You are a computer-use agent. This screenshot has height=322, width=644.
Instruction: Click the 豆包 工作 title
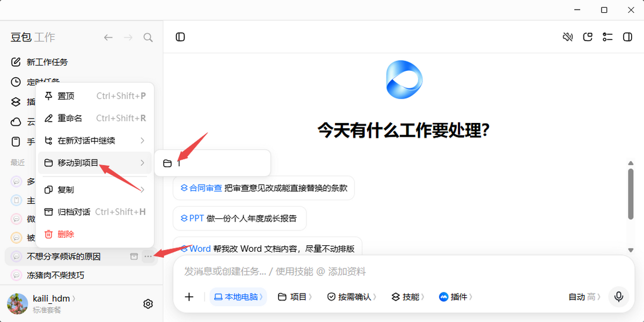pos(33,37)
